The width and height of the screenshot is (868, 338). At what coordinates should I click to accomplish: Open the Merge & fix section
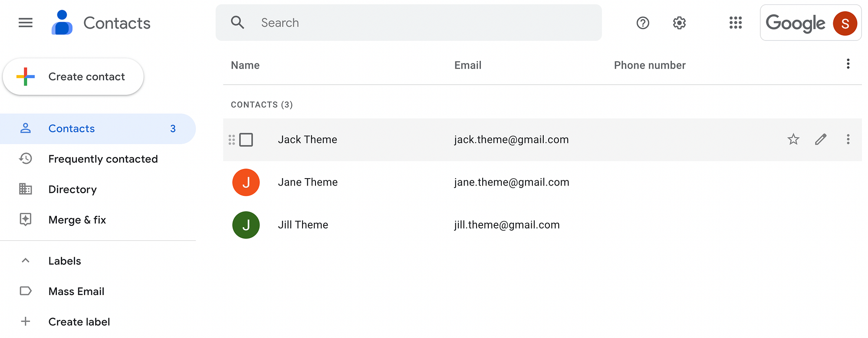(x=77, y=220)
